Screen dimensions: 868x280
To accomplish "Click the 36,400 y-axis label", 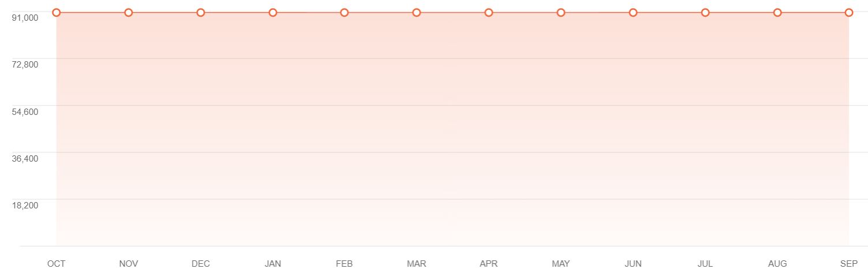I will pyautogui.click(x=25, y=158).
